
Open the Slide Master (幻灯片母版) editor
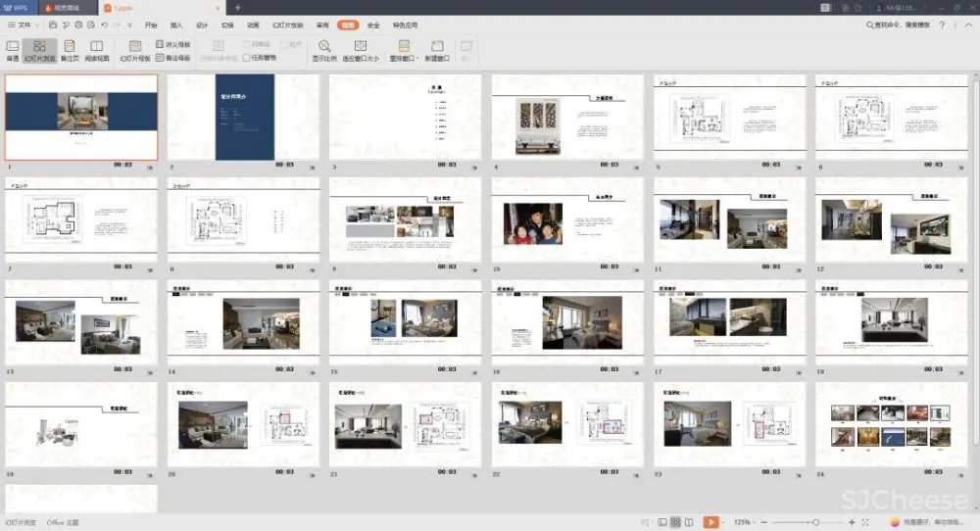[x=134, y=50]
